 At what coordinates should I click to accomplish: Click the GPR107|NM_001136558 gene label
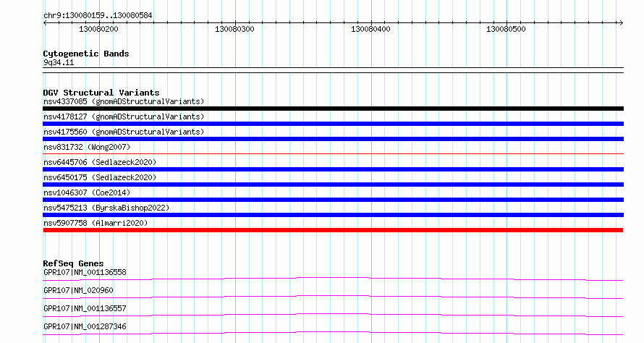(85, 272)
